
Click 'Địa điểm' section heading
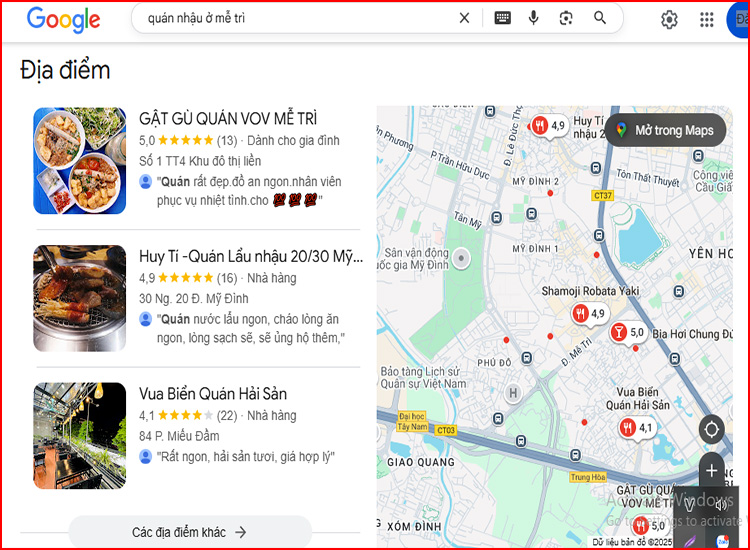pos(65,70)
